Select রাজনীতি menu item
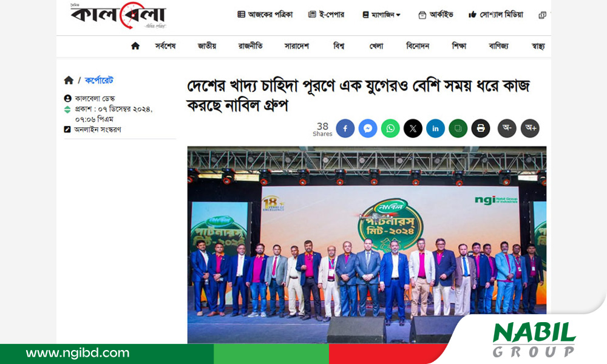This screenshot has width=607, height=364. [250, 46]
